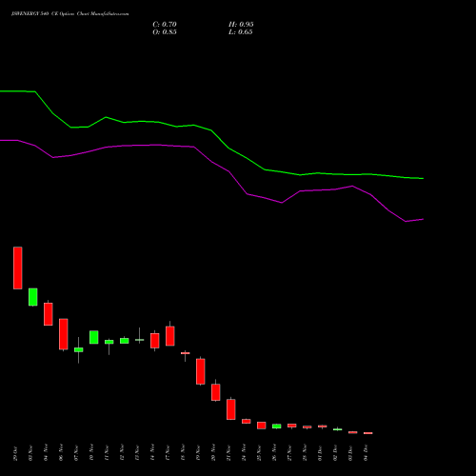Click the 04 Nov date label
The image size is (476, 476).
click(46, 452)
